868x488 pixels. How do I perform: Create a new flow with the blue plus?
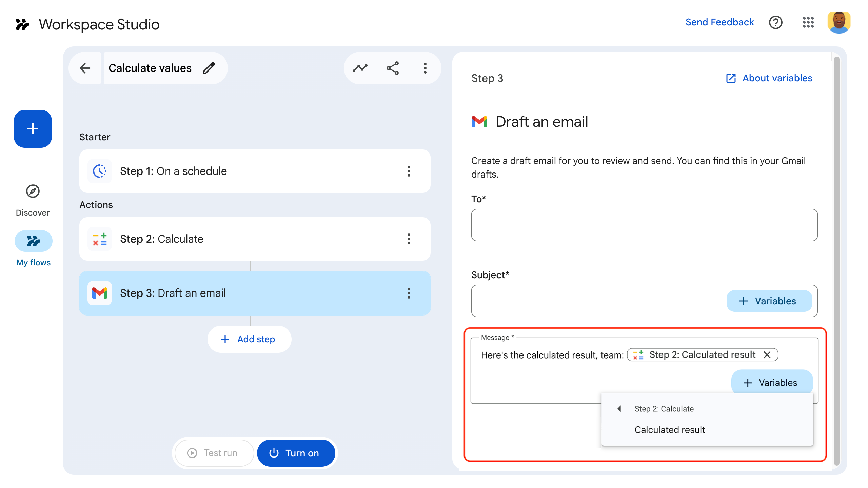tap(33, 129)
